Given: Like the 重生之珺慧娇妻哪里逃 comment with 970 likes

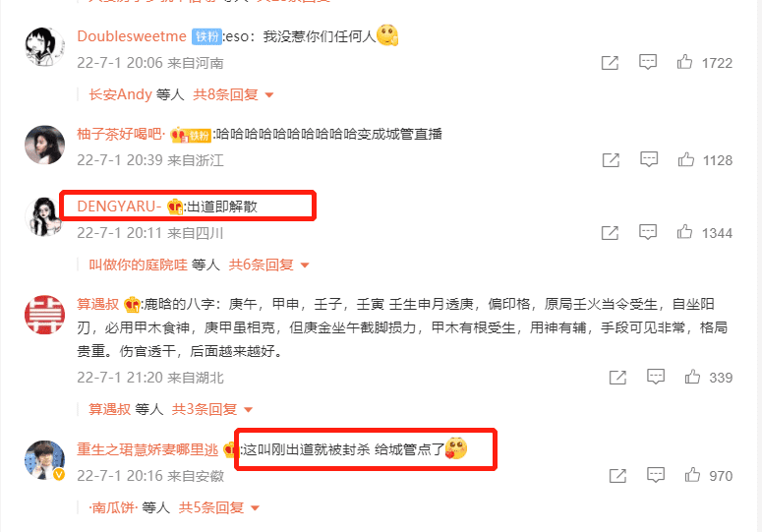Looking at the screenshot, I should click(692, 475).
